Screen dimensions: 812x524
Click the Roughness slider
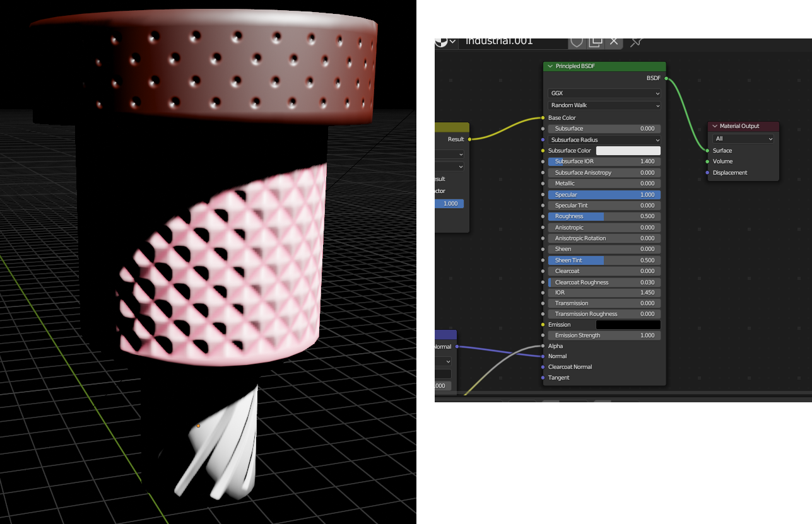[x=604, y=216]
